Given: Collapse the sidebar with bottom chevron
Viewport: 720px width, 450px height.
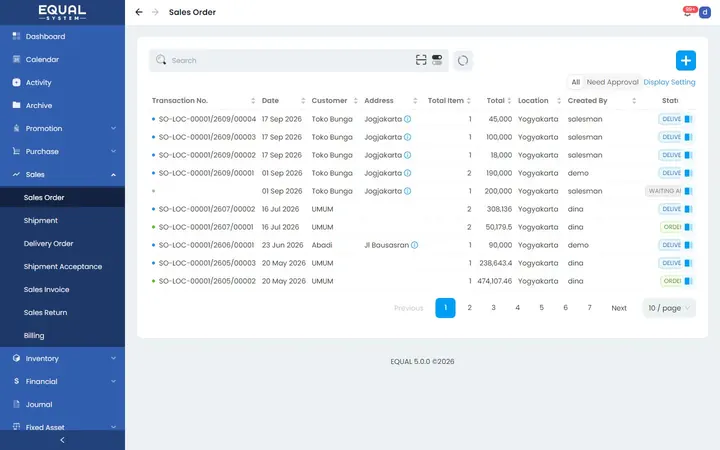Looking at the screenshot, I should point(62,440).
